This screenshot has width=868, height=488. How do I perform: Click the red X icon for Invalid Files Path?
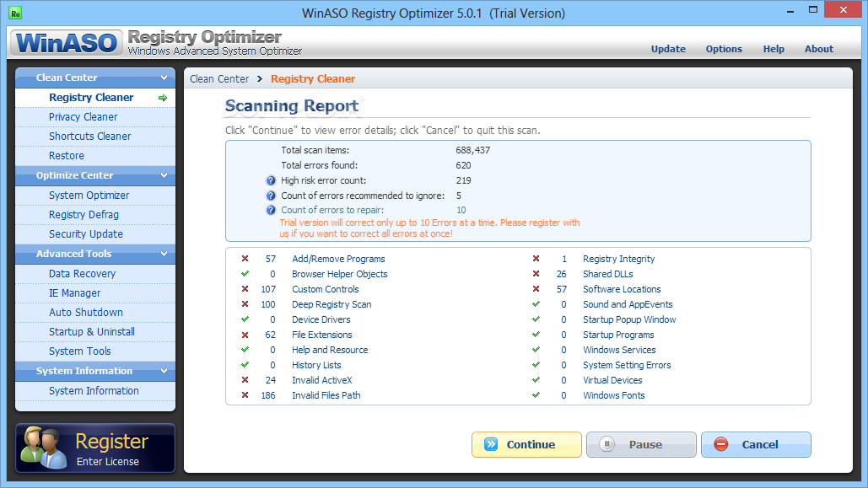(245, 395)
